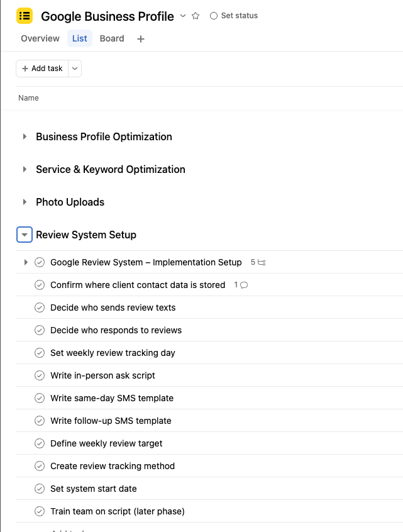The height and width of the screenshot is (532, 403).
Task: Click Service & Keyword Optimization section title
Action: click(111, 169)
